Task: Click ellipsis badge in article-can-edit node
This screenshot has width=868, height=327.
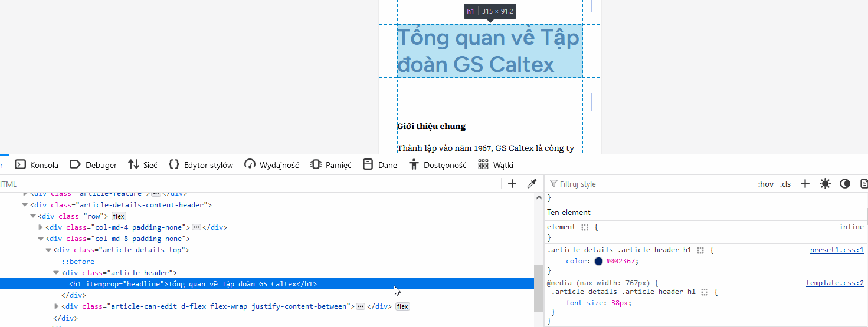Action: tap(361, 306)
